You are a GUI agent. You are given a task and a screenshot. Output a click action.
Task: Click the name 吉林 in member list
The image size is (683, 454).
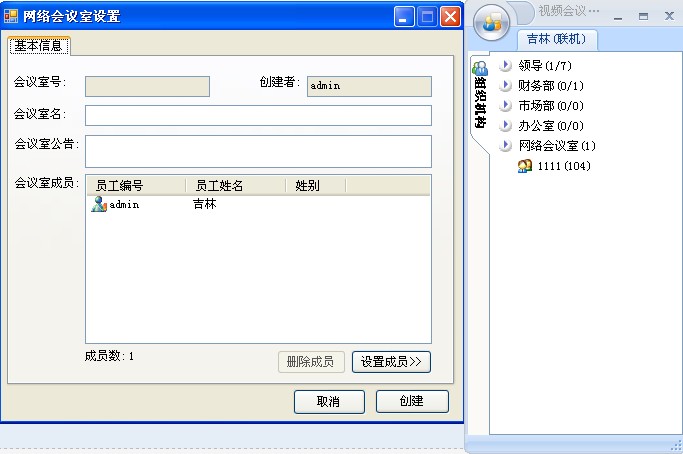205,204
